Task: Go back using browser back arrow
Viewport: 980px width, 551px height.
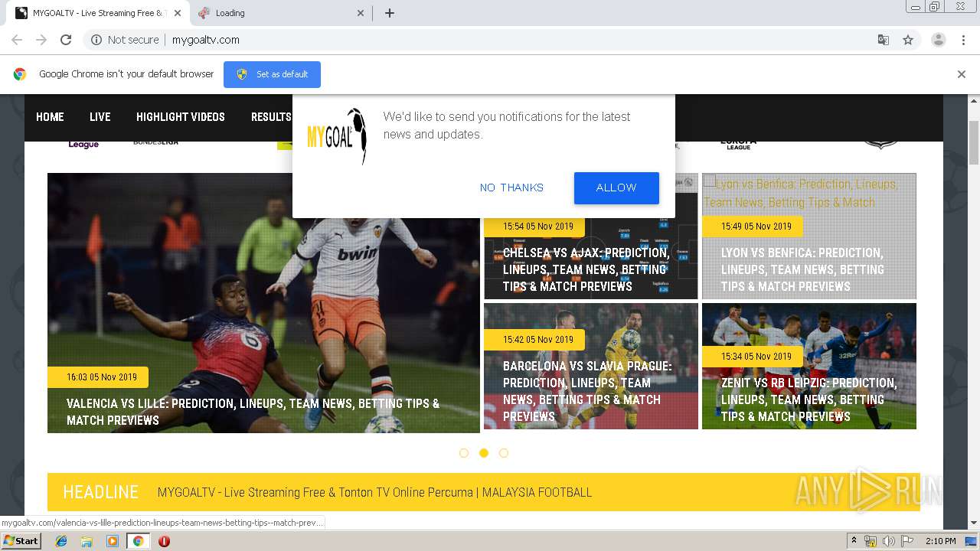Action: (x=17, y=40)
